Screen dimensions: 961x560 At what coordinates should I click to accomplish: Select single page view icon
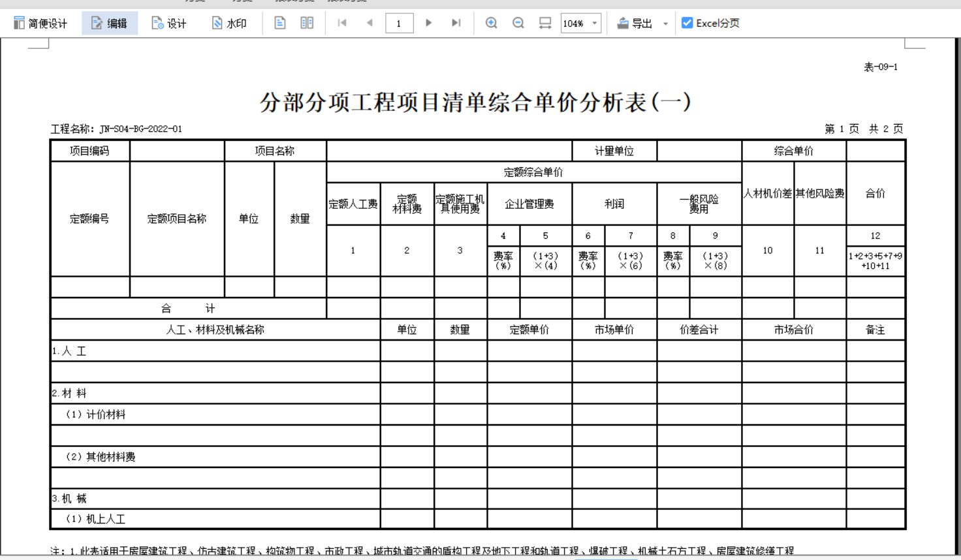point(279,23)
